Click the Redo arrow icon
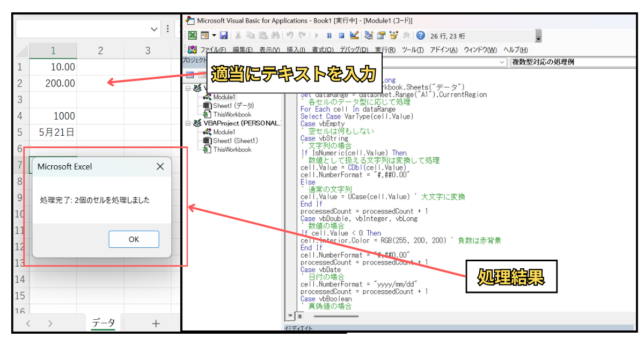Viewport: 644px width, 338px height. point(302,35)
